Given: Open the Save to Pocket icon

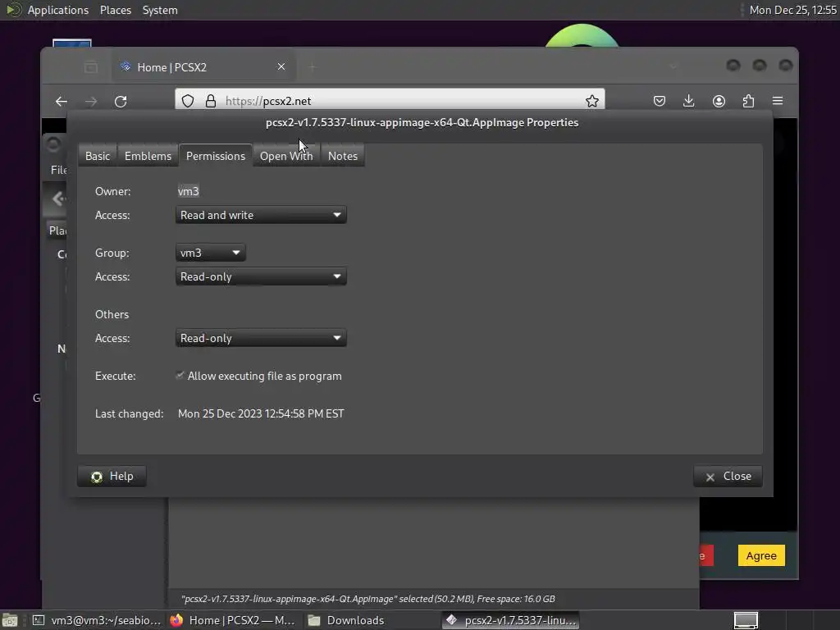Looking at the screenshot, I should click(660, 101).
